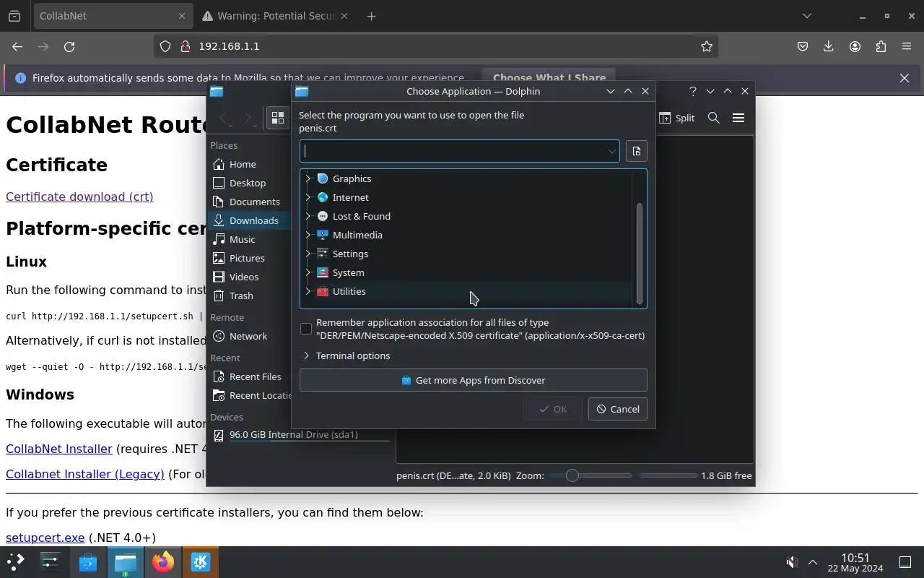Click the Firefox view icon in the tab bar
Image resolution: width=924 pixels, height=578 pixels.
pos(14,16)
